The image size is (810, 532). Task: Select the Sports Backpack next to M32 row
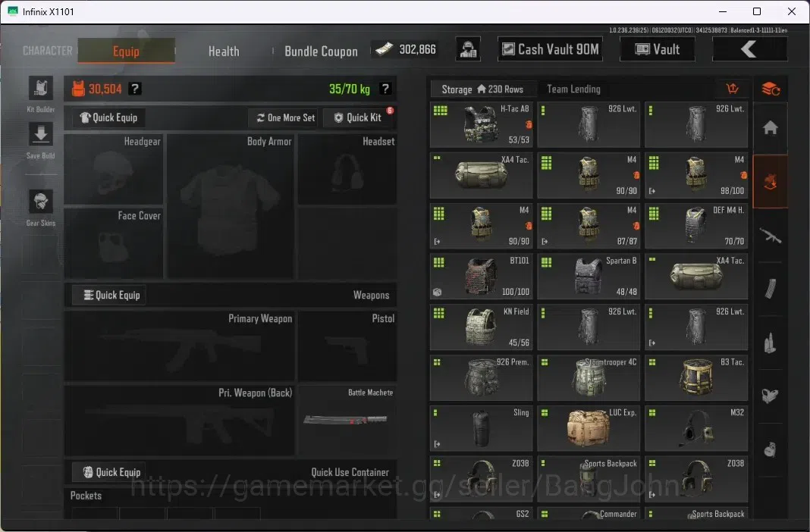(589, 479)
